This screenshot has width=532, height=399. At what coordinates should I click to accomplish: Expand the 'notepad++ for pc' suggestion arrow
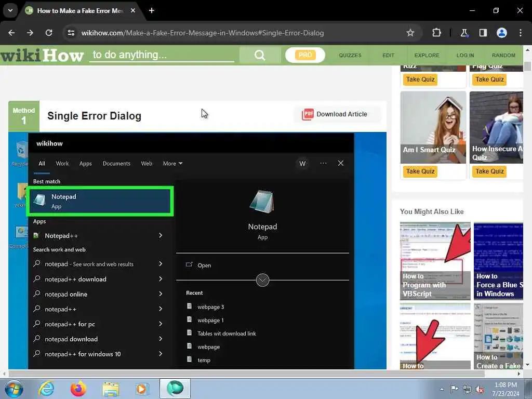[x=161, y=324]
